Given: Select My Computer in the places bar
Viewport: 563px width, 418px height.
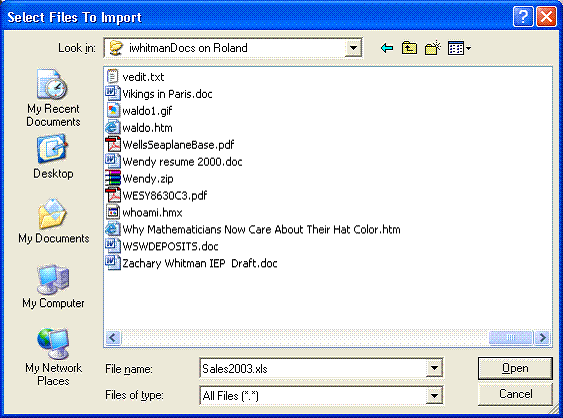Looking at the screenshot, I should (53, 286).
